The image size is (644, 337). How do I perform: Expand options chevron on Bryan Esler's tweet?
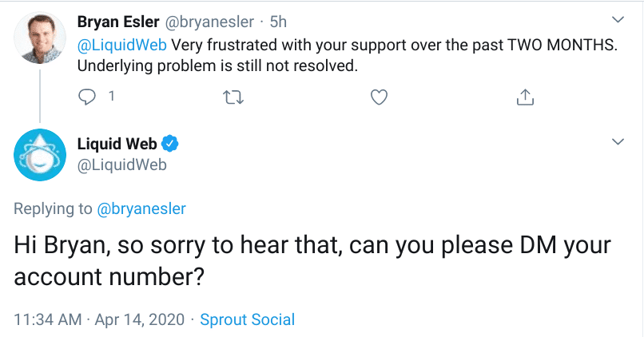click(618, 18)
